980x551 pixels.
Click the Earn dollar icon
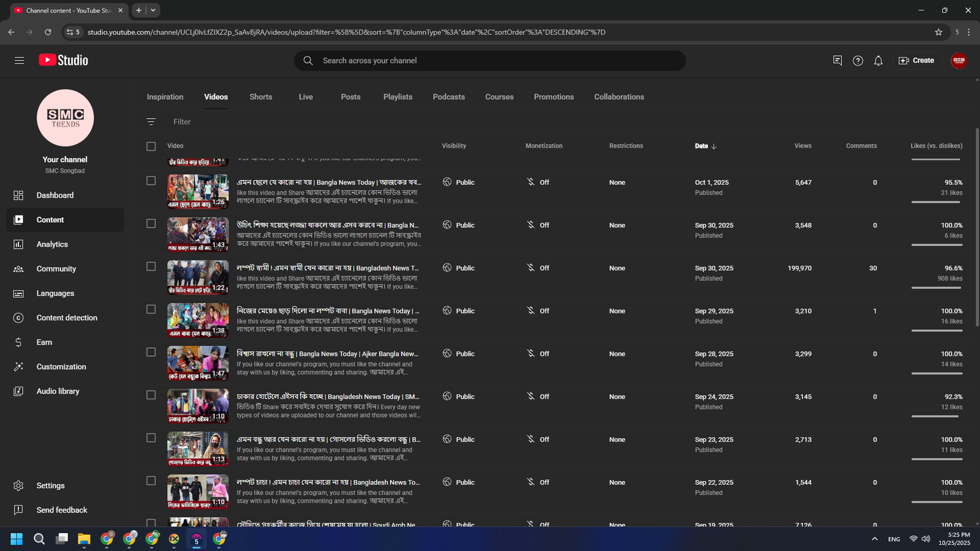pos(18,342)
